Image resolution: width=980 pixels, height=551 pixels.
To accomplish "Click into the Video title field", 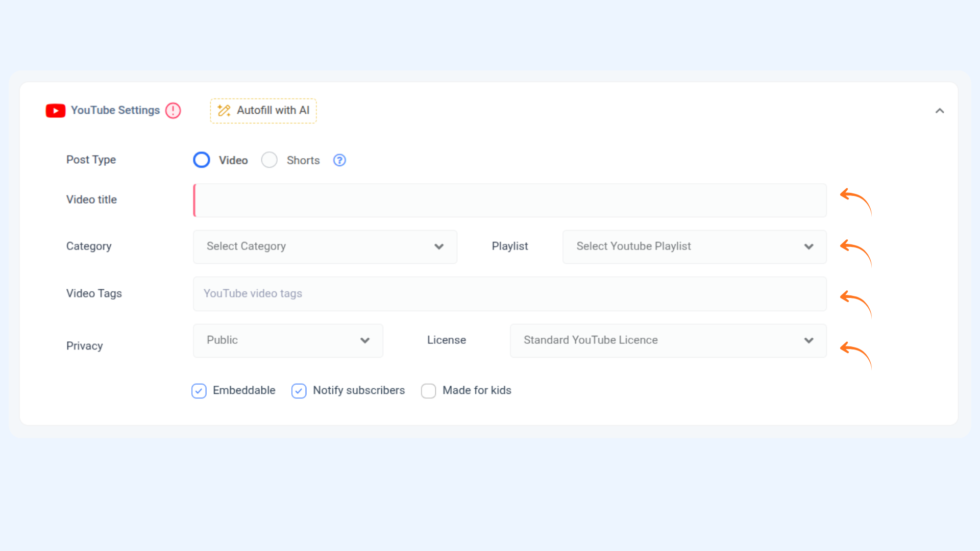I will click(x=509, y=201).
